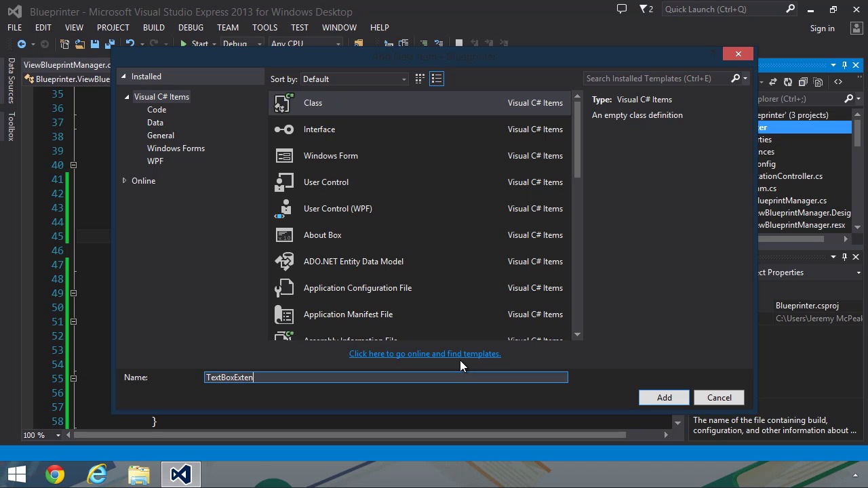Select the Windows Forms category

(x=176, y=148)
